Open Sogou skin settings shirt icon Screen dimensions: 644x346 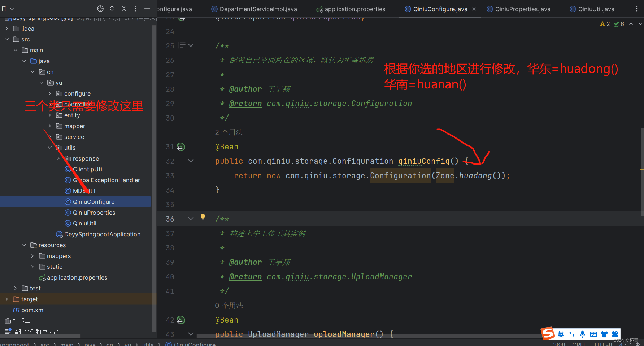pos(604,334)
